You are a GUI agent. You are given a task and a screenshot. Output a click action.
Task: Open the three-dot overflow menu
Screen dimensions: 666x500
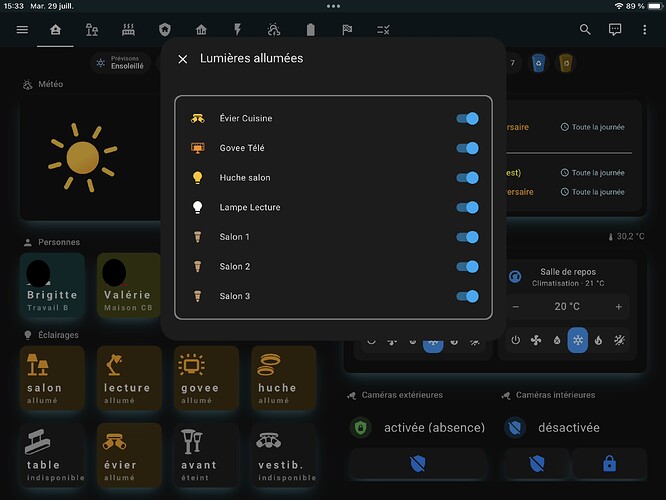click(644, 30)
